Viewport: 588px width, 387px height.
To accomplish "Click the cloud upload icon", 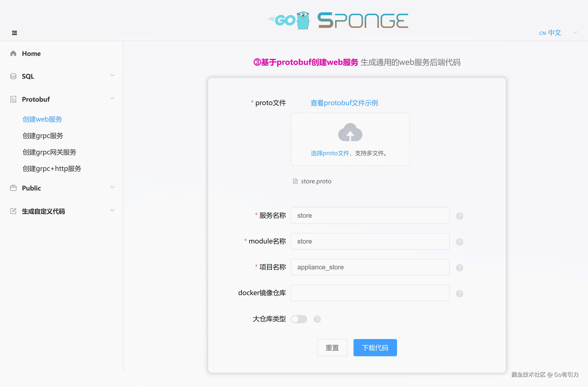I will [350, 132].
